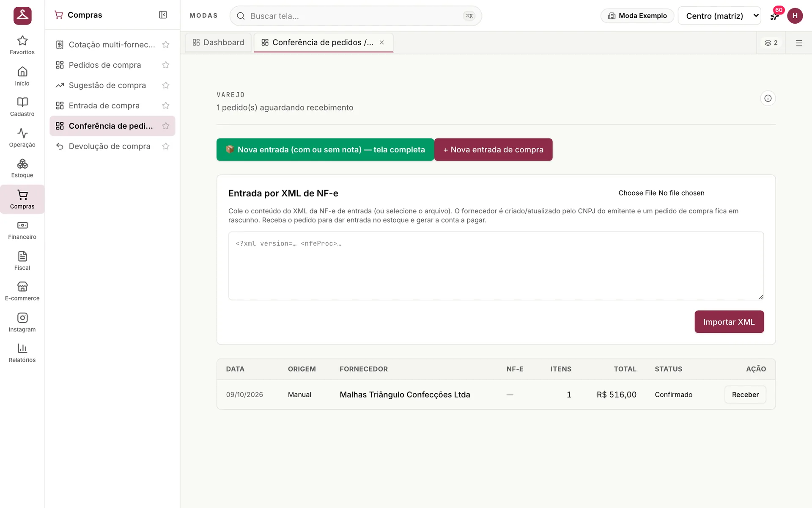Click the Moda Exemplo company button
The height and width of the screenshot is (508, 812).
637,16
